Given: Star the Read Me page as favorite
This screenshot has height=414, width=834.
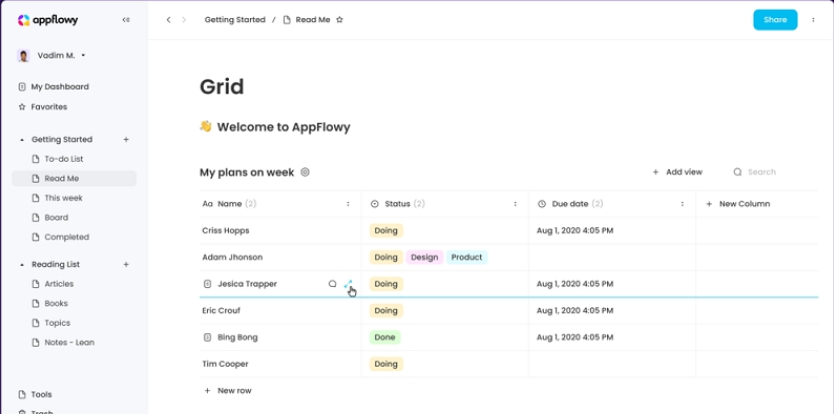Looking at the screenshot, I should pos(339,20).
